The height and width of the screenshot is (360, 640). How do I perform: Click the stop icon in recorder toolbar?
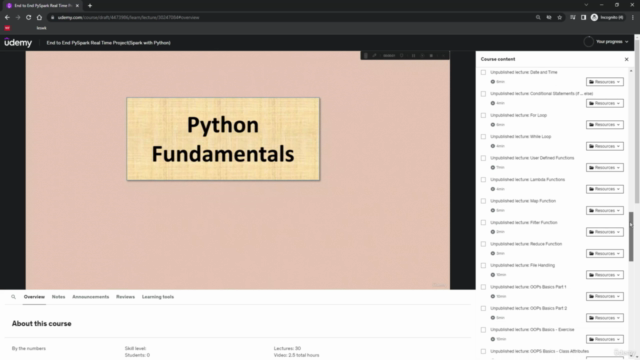(x=431, y=56)
